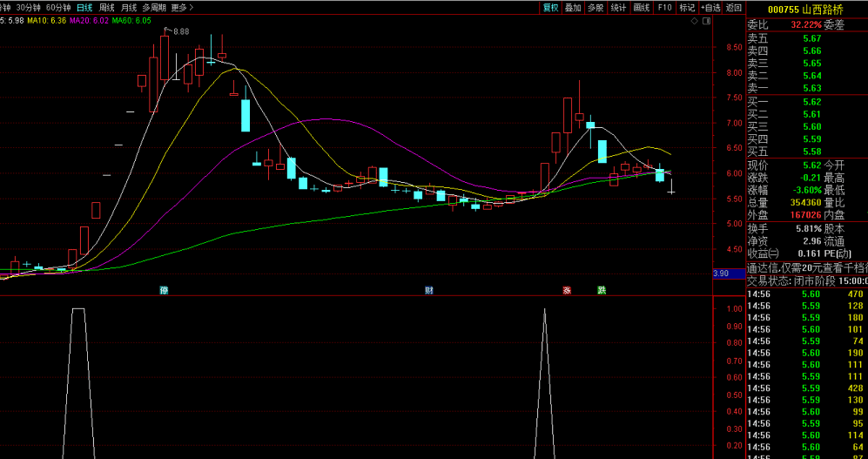Viewport: 868px width, 459px height.
Task: Select the 买四 5.59 bid row
Action: pos(807,139)
